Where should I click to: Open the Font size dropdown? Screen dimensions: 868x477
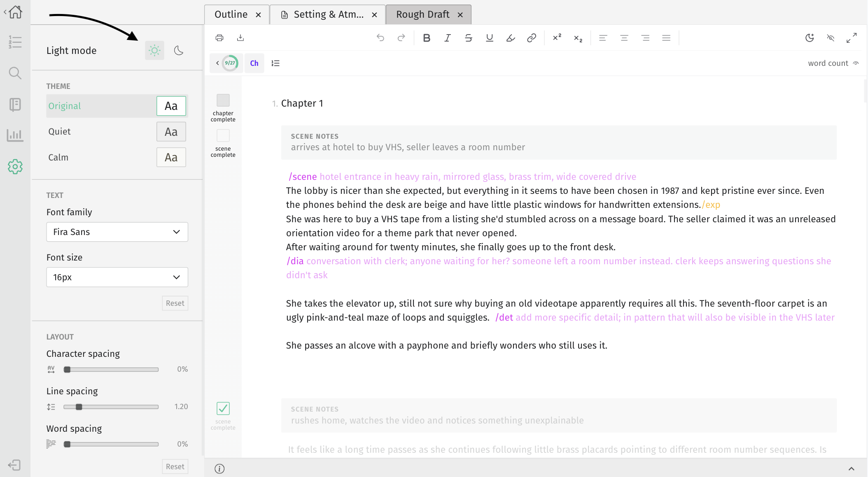click(x=117, y=277)
